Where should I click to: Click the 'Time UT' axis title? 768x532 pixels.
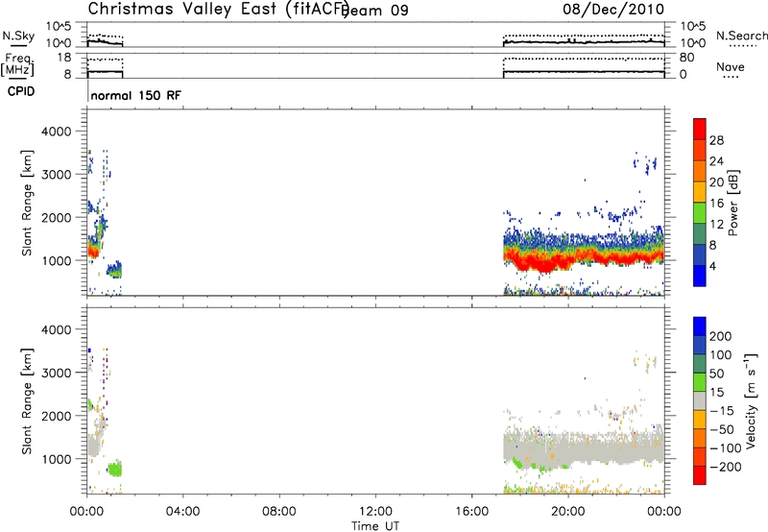coord(375,526)
